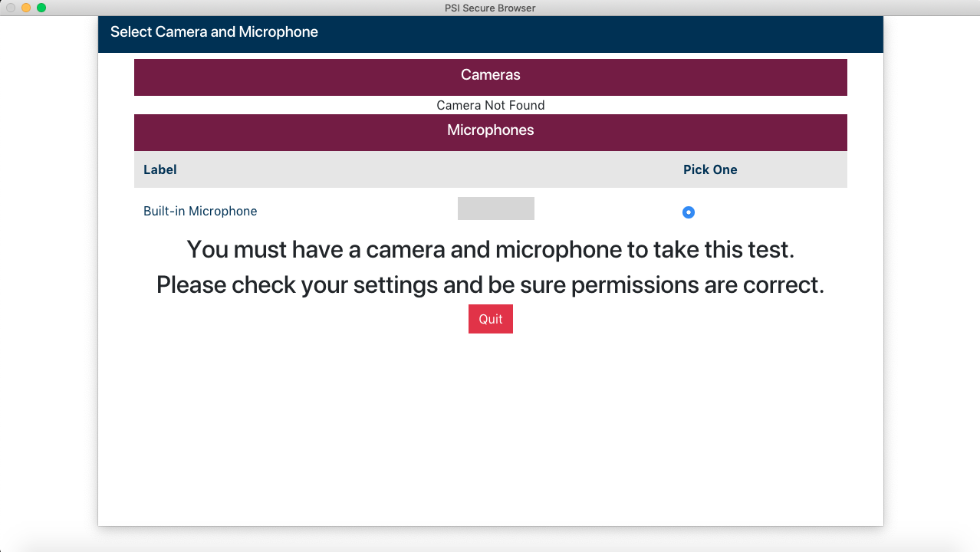
Task: Click the PSI Secure Browser window title
Action: [x=490, y=8]
